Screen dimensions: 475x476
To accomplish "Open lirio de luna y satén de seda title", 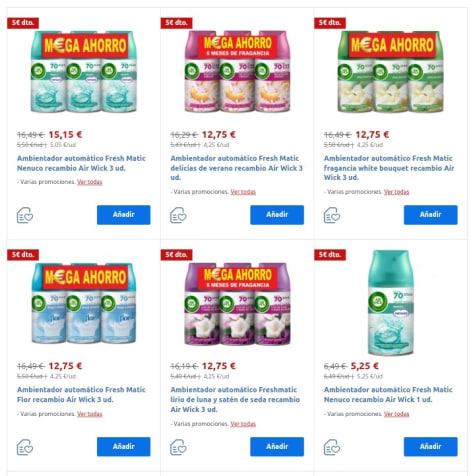I will tap(235, 399).
